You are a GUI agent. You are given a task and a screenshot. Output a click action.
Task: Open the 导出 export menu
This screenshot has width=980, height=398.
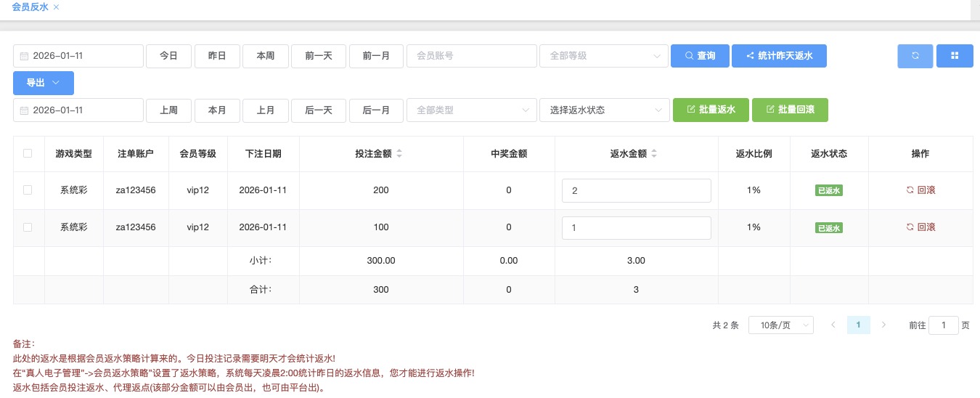point(43,83)
